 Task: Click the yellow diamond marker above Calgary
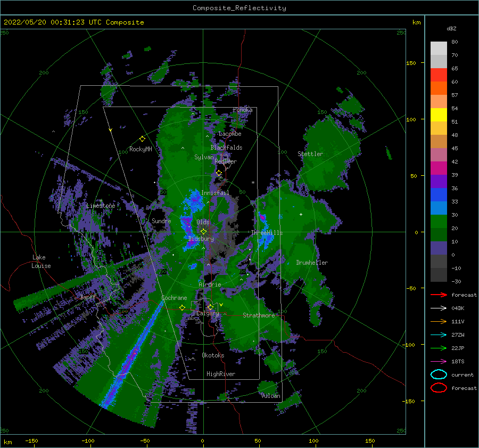pos(210,307)
